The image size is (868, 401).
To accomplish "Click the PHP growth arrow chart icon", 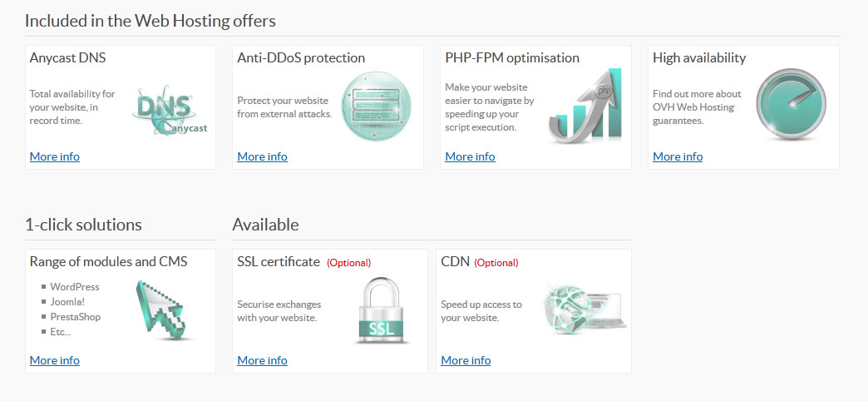I will pyautogui.click(x=585, y=106).
